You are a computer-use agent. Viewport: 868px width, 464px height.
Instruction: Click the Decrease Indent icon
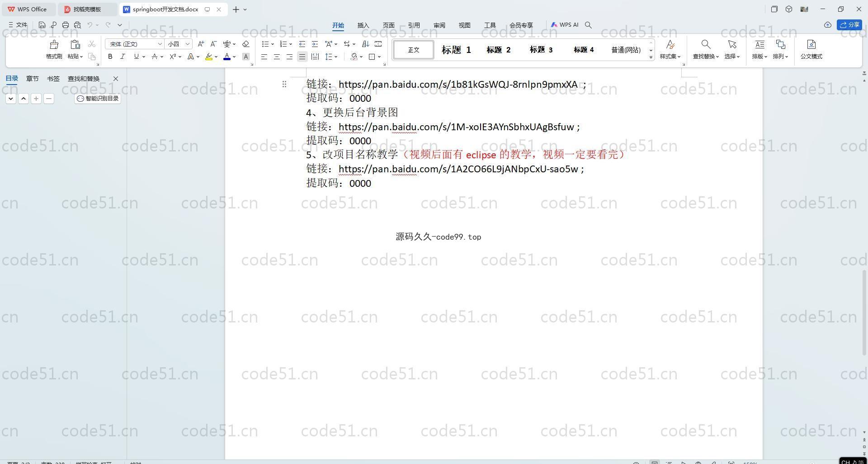coord(302,44)
